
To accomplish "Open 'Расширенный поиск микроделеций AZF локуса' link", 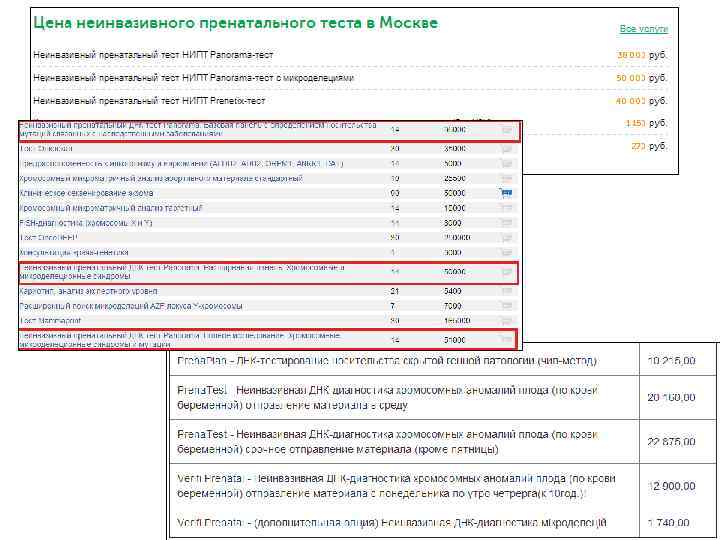I will tap(131, 306).
